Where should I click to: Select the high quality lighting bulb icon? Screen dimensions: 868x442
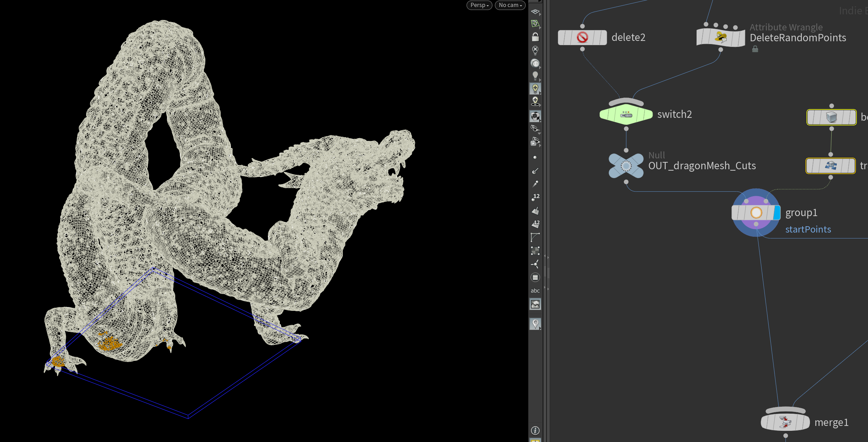[x=535, y=89]
